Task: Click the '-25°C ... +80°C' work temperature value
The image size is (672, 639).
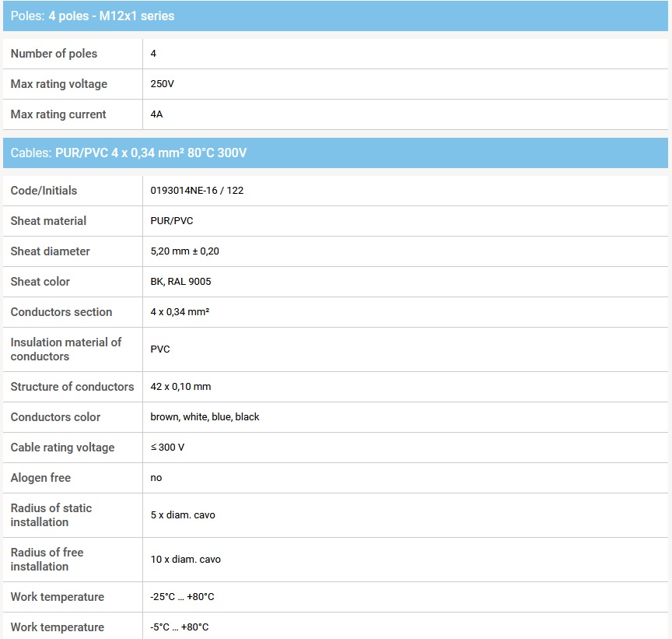Action: tap(182, 597)
